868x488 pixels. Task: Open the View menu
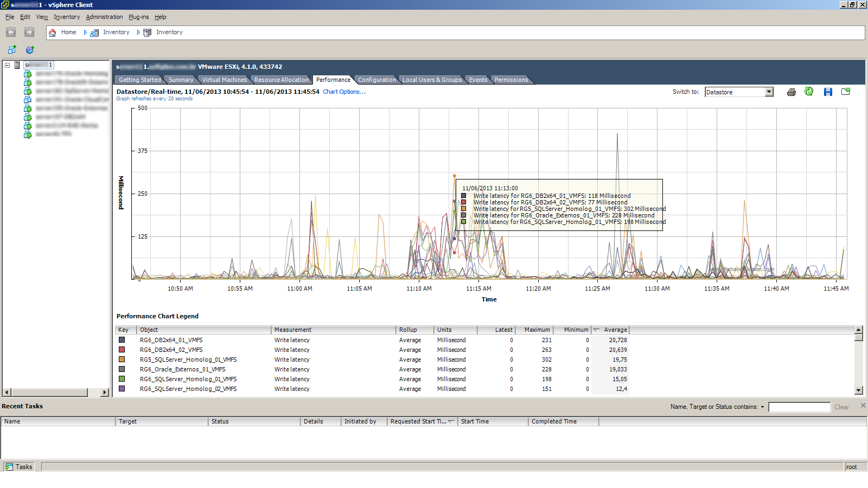point(42,17)
